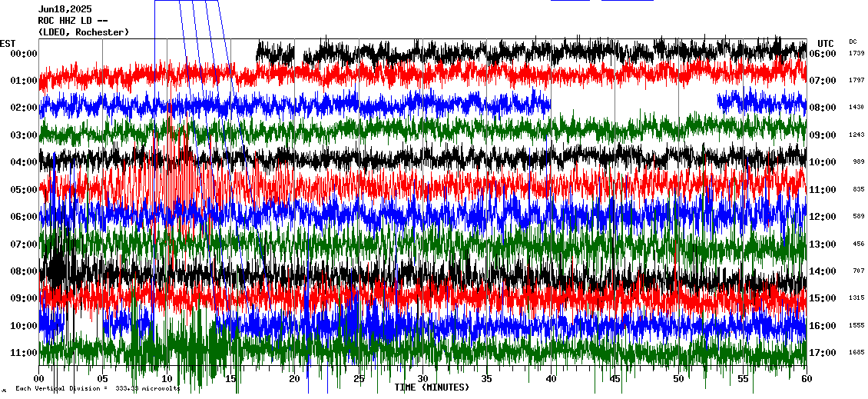Image resolution: width=868 pixels, height=399 pixels.
Task: Select the 11:00 EST row label
Action: click(x=24, y=353)
